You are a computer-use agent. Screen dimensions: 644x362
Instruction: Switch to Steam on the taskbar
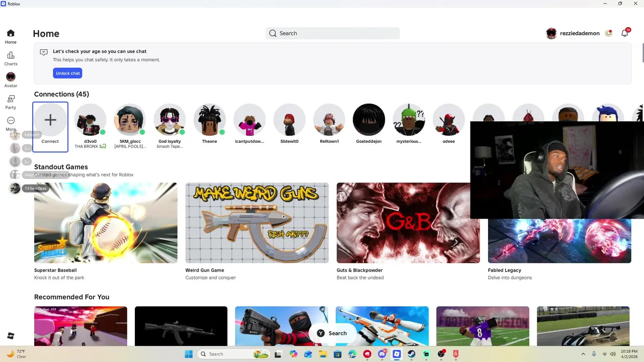click(x=412, y=354)
